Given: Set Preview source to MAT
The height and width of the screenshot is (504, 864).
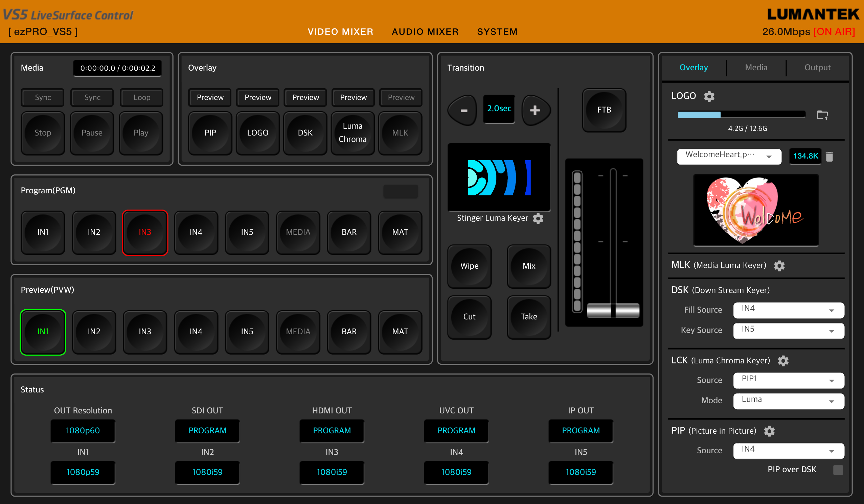Looking at the screenshot, I should tap(400, 332).
